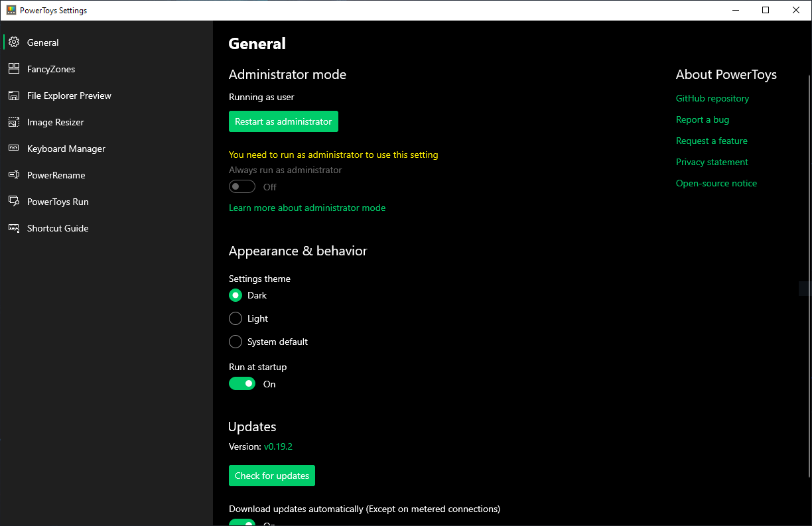Click Restart as administrator button
Image resolution: width=812 pixels, height=526 pixels.
tap(283, 121)
